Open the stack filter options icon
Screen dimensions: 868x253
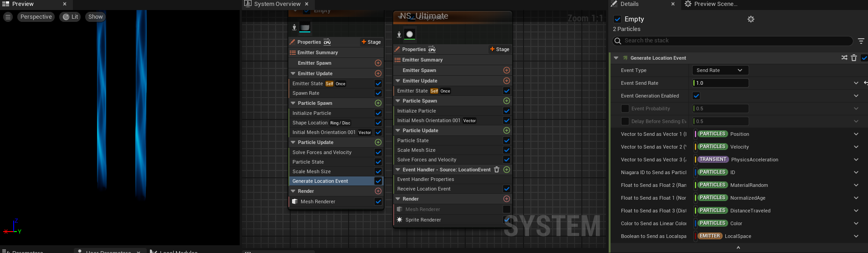click(x=861, y=41)
